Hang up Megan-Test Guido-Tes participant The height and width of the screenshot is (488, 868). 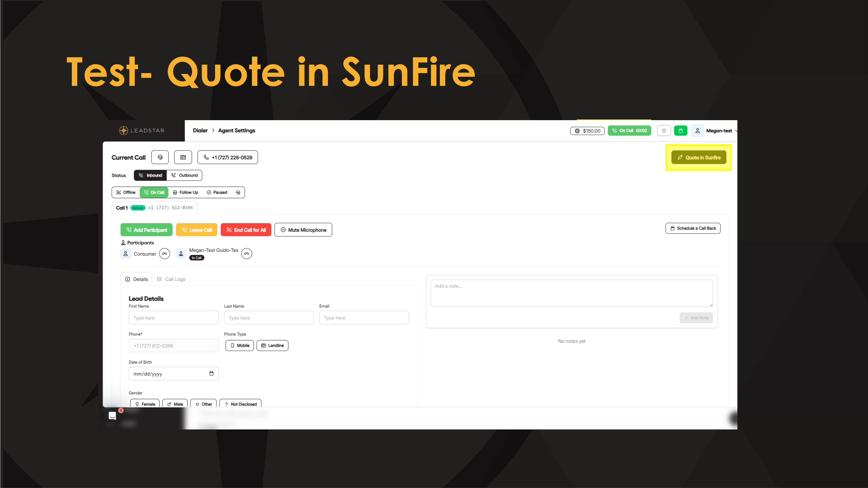(x=247, y=254)
